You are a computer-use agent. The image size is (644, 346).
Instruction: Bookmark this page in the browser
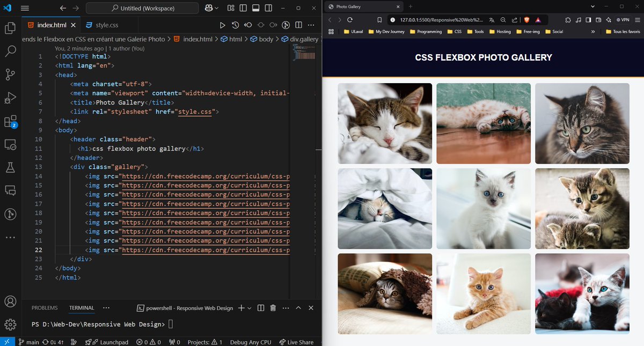click(379, 19)
